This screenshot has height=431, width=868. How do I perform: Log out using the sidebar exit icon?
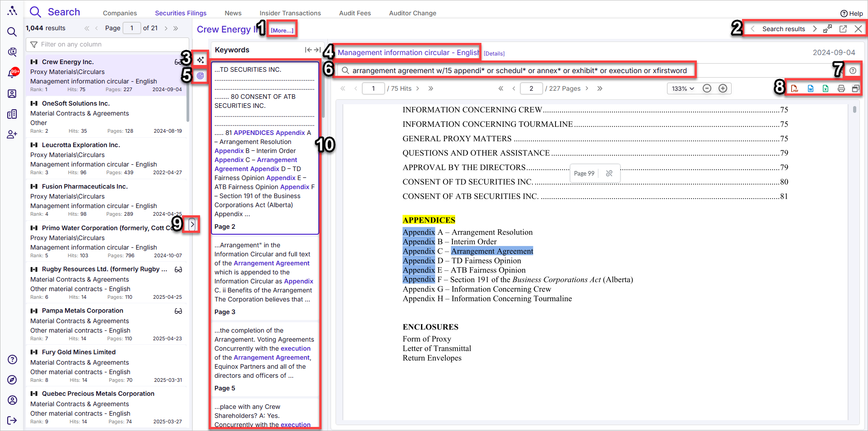[x=12, y=421]
